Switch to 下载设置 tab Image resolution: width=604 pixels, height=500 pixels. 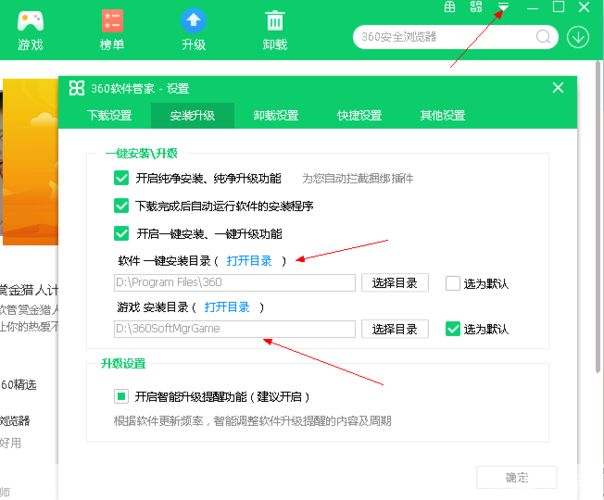109,115
